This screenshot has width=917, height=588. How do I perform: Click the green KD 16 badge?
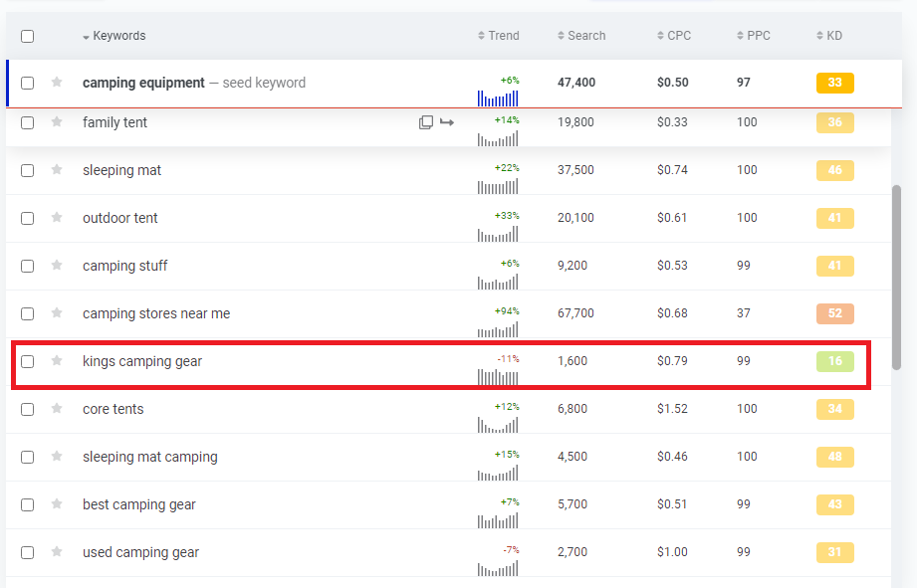(835, 361)
